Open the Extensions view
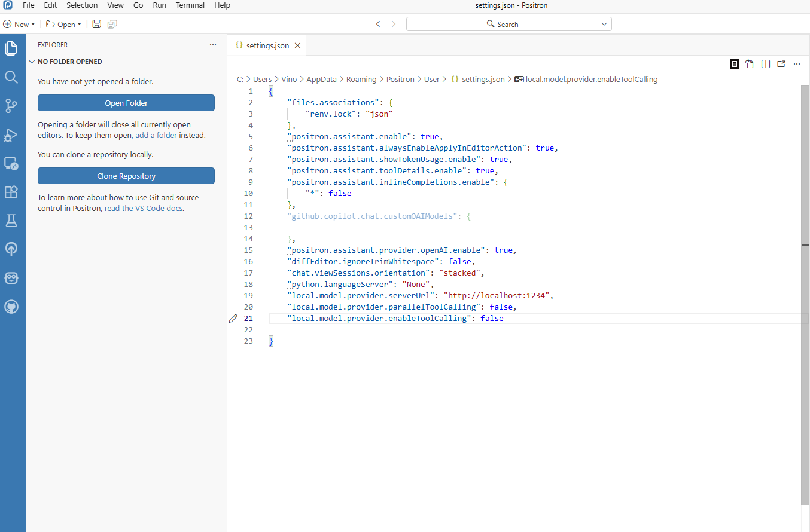This screenshot has width=810, height=532. tap(11, 192)
